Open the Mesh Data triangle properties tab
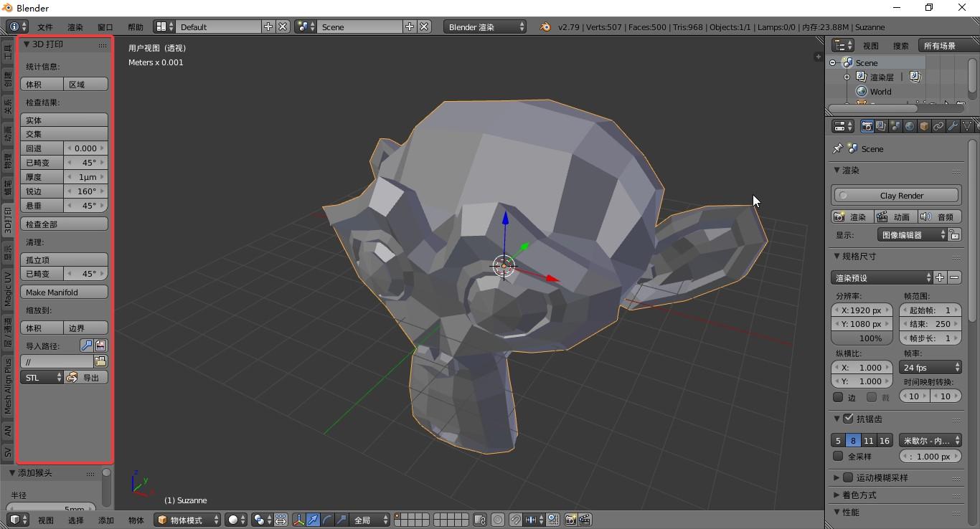This screenshot has width=980, height=529. [x=967, y=126]
